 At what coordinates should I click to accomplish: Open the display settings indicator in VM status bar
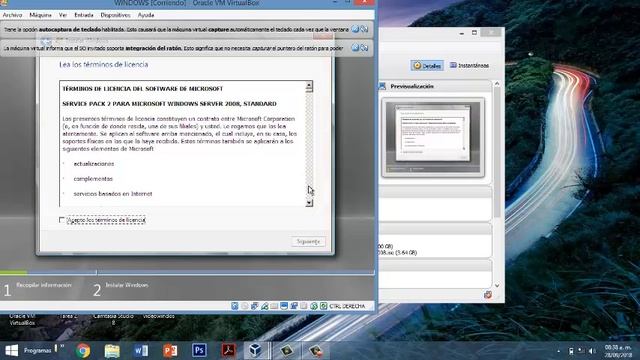coord(284,306)
